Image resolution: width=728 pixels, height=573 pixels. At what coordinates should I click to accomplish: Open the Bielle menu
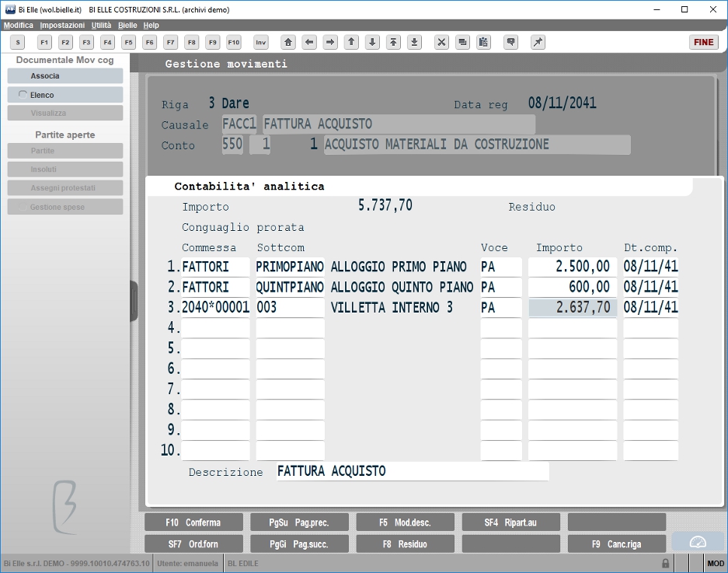(x=127, y=25)
